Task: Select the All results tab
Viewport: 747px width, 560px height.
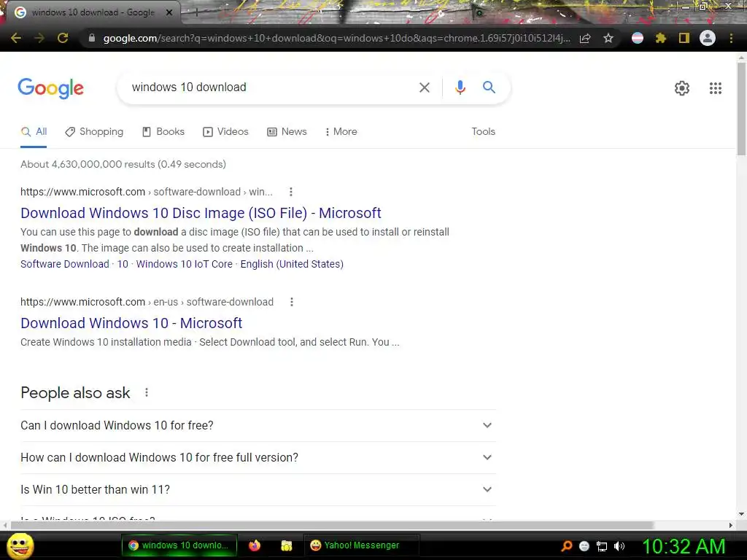Action: pyautogui.click(x=34, y=131)
